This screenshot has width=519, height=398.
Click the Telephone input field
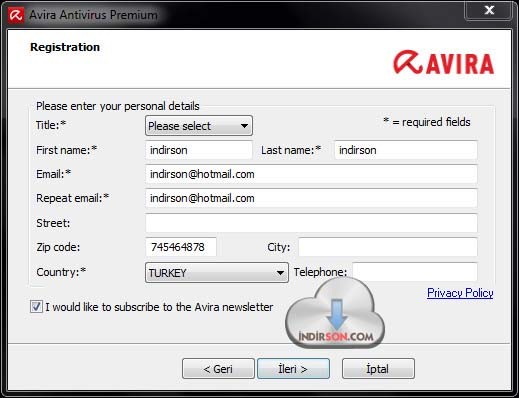415,272
